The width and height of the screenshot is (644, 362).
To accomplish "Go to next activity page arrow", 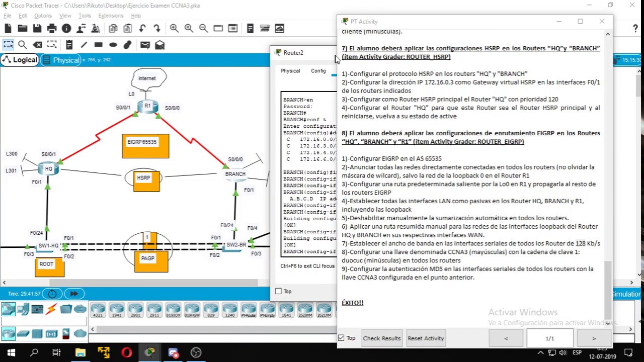I will tap(594, 338).
